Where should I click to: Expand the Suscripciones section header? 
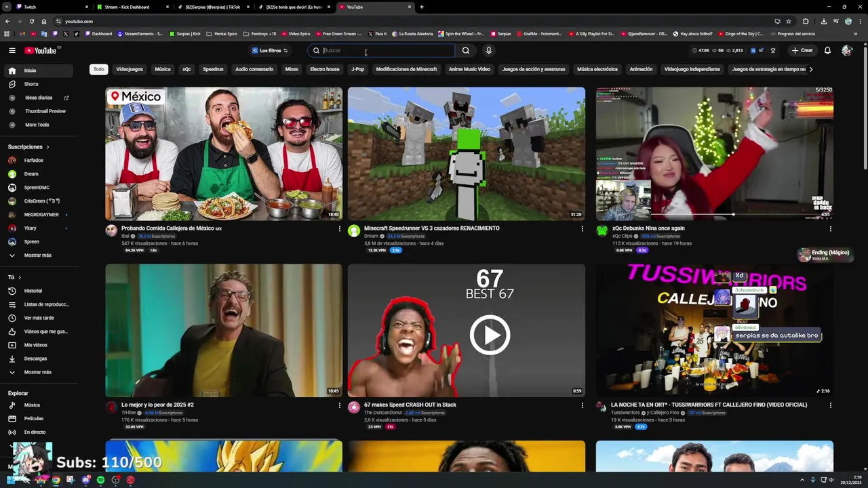click(28, 147)
